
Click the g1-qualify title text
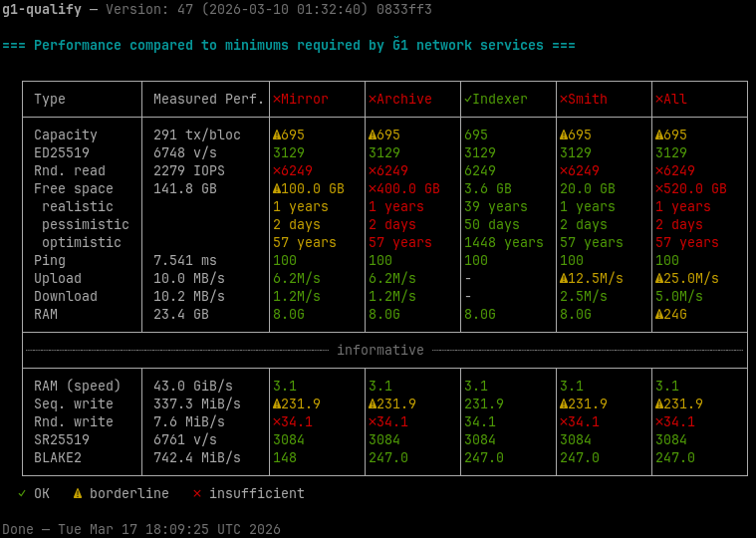tap(42, 9)
